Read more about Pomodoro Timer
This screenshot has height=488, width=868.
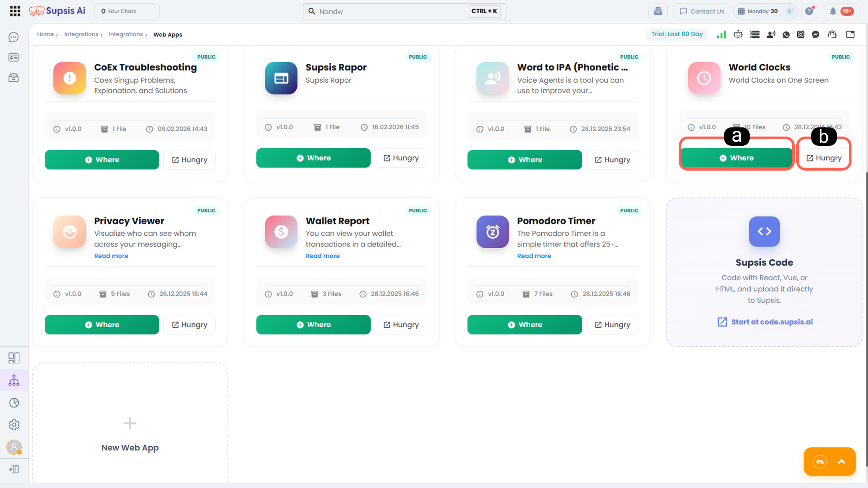[x=534, y=256]
